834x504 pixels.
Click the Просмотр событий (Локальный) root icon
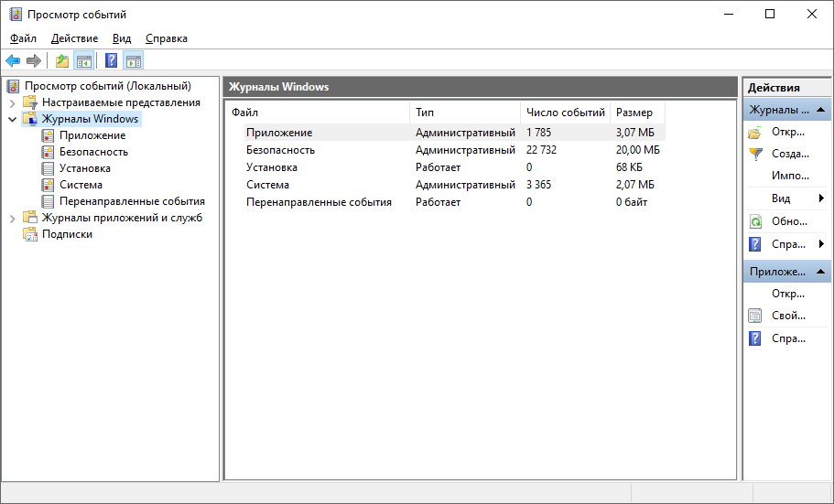coord(15,86)
